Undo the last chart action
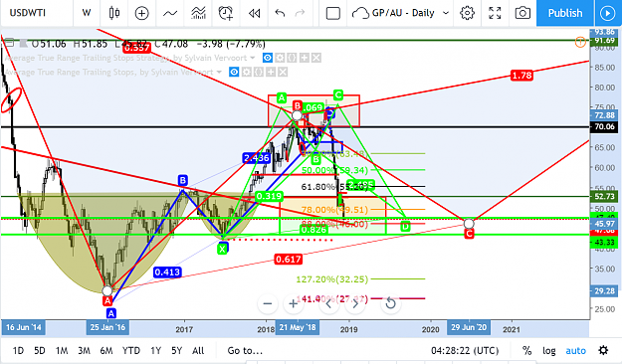This screenshot has height=364, width=622. (x=280, y=13)
